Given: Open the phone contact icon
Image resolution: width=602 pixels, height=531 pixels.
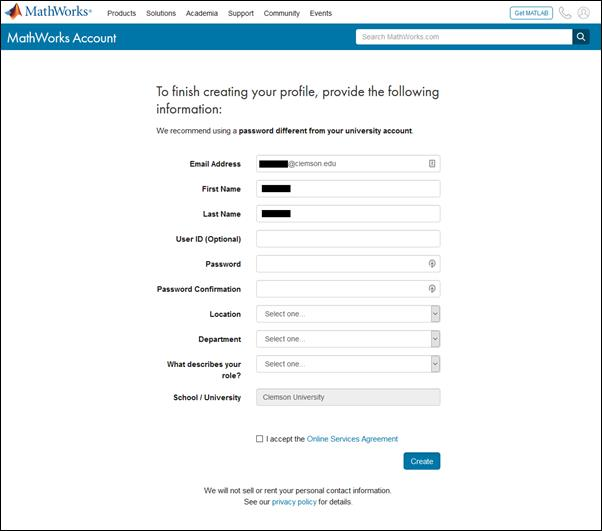Looking at the screenshot, I should coord(565,13).
